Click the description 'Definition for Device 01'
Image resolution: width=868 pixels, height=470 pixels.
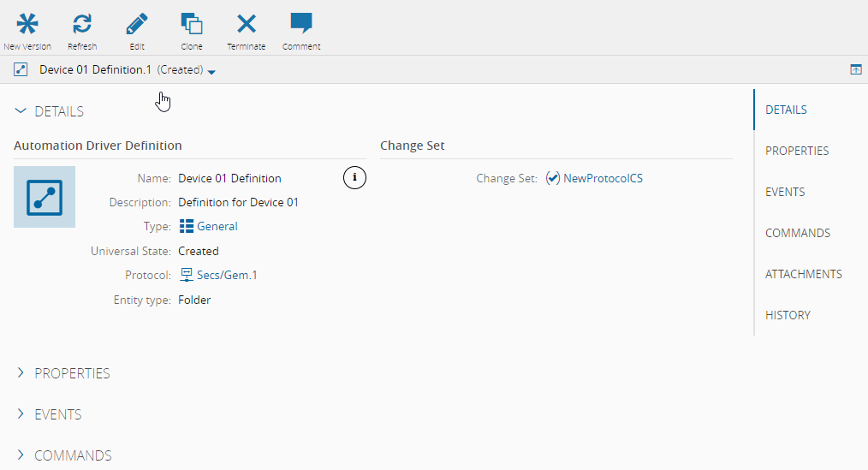pyautogui.click(x=238, y=202)
